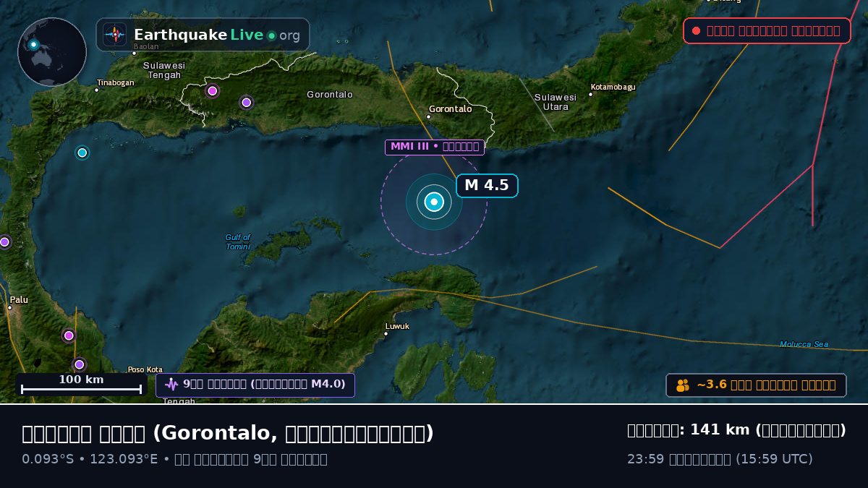
Task: Click the 100 km scale bar
Action: (x=81, y=385)
